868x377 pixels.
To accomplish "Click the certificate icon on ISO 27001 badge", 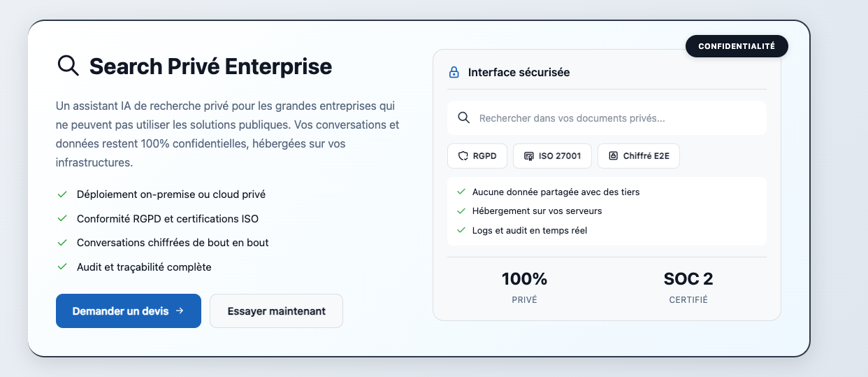I will point(528,156).
